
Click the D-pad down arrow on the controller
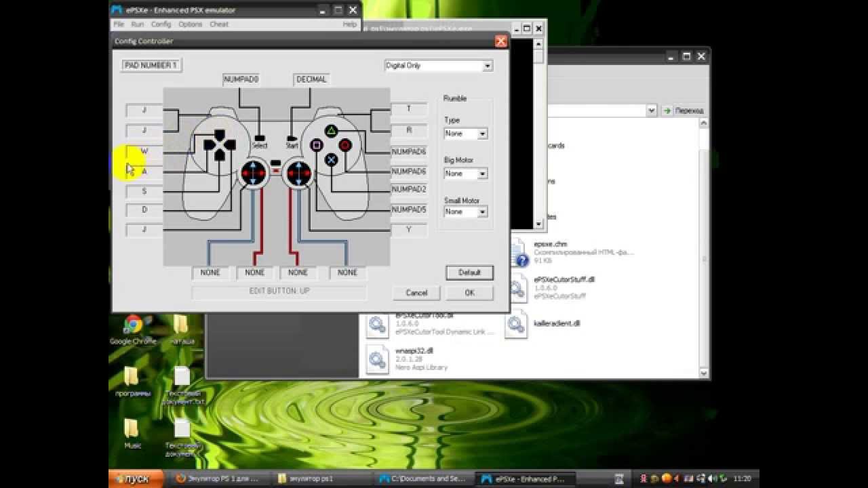(220, 155)
